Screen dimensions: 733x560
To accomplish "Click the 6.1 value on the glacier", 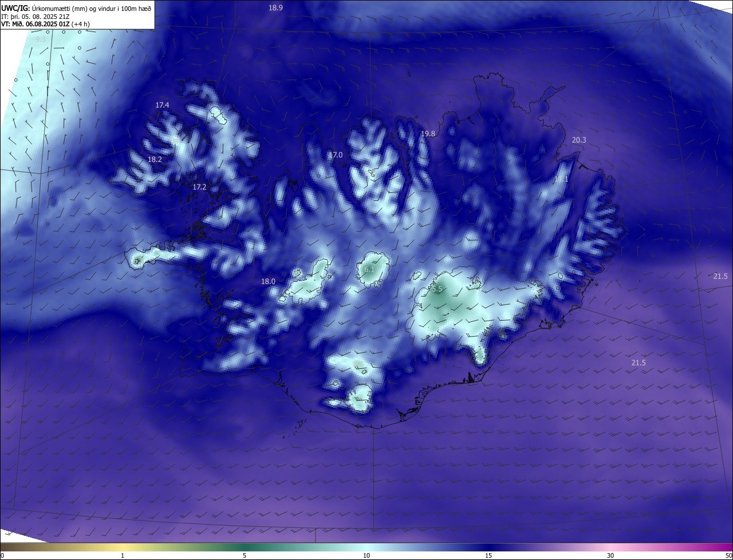I will [369, 269].
